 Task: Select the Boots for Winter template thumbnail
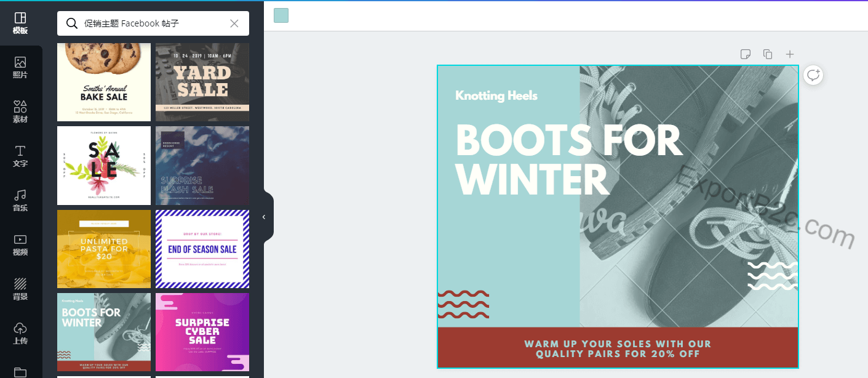pyautogui.click(x=104, y=332)
